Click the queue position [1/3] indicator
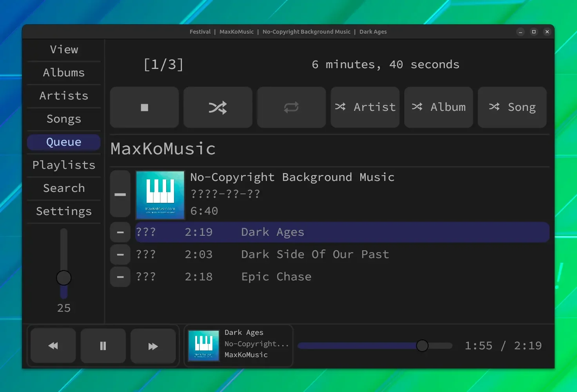The width and height of the screenshot is (577, 392). coord(163,65)
